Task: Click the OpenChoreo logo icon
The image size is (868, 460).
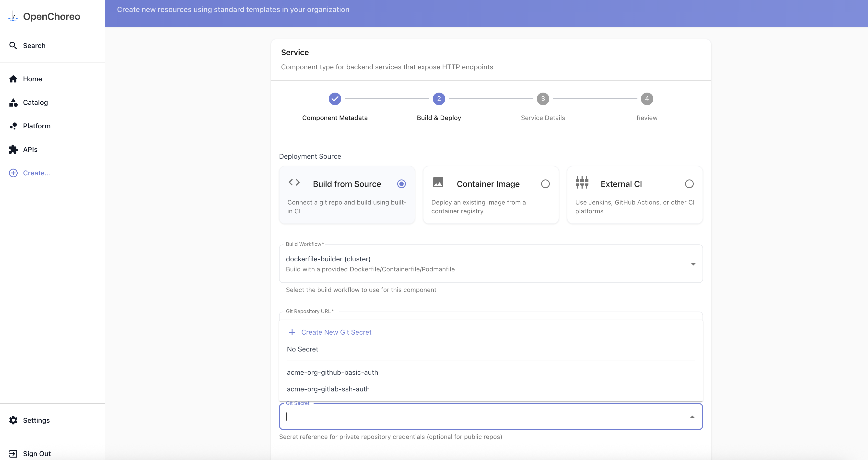Action: tap(13, 16)
